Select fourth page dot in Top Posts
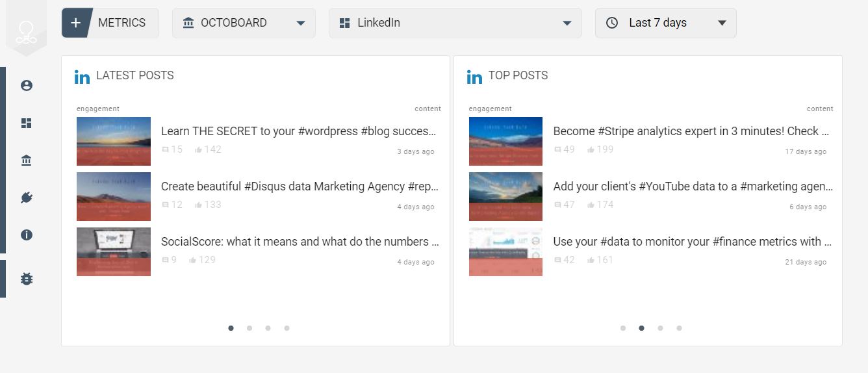 click(x=679, y=328)
